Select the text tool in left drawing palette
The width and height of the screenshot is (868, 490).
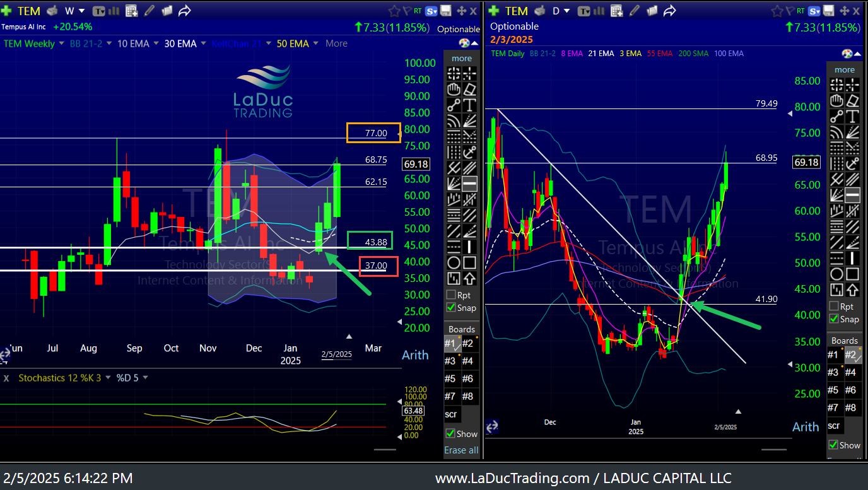[x=469, y=105]
